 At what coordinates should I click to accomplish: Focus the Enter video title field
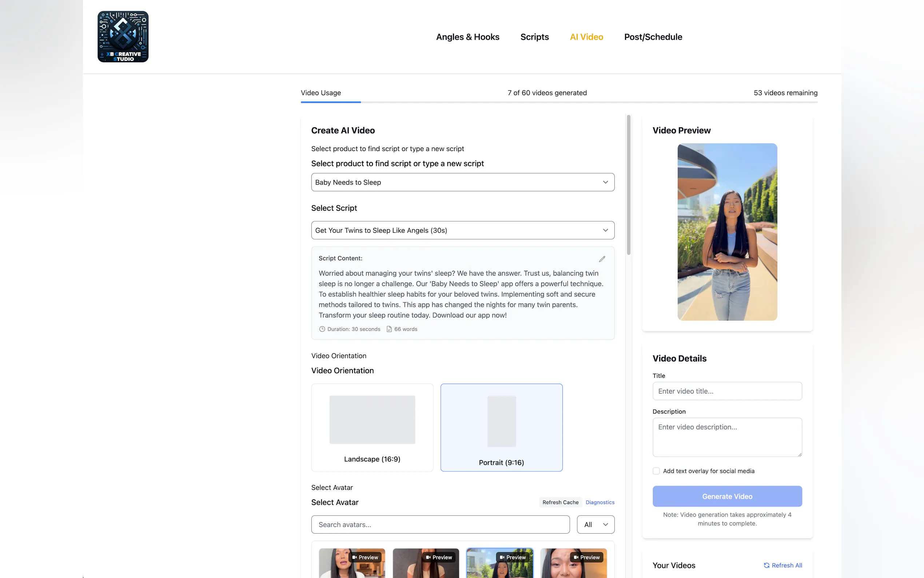[727, 391]
